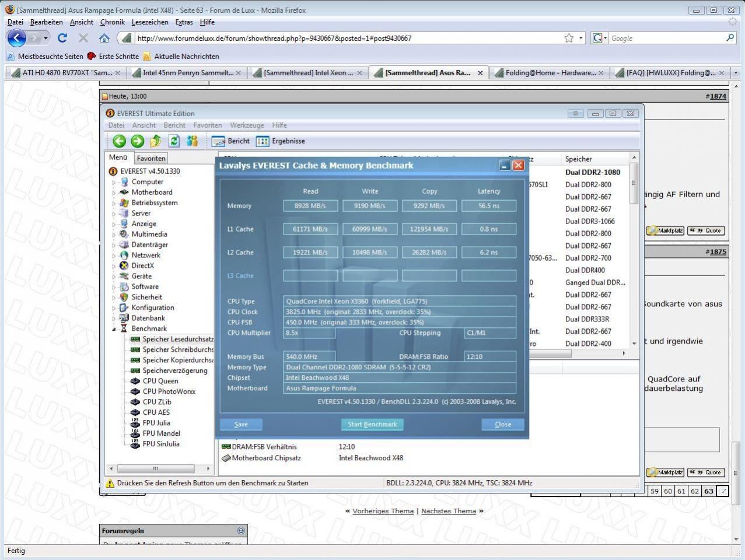745x560 pixels.
Task: Select the FPU Mandel benchmark
Action: (x=162, y=433)
